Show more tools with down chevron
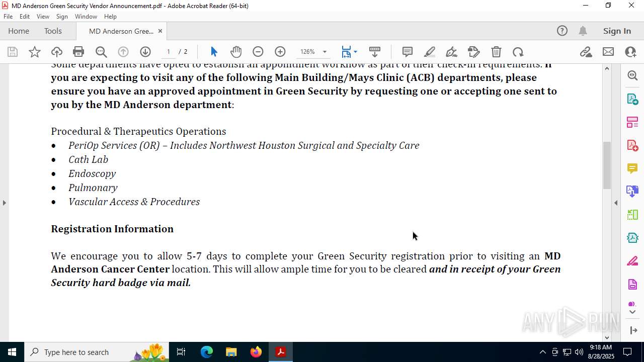Viewport: 644px width, 362px height. click(x=632, y=312)
